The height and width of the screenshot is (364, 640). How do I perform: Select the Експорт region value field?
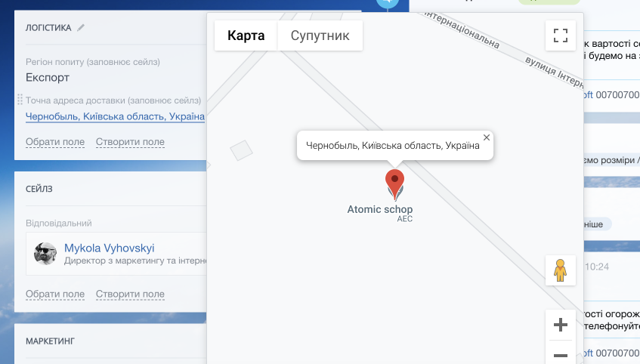(x=48, y=77)
